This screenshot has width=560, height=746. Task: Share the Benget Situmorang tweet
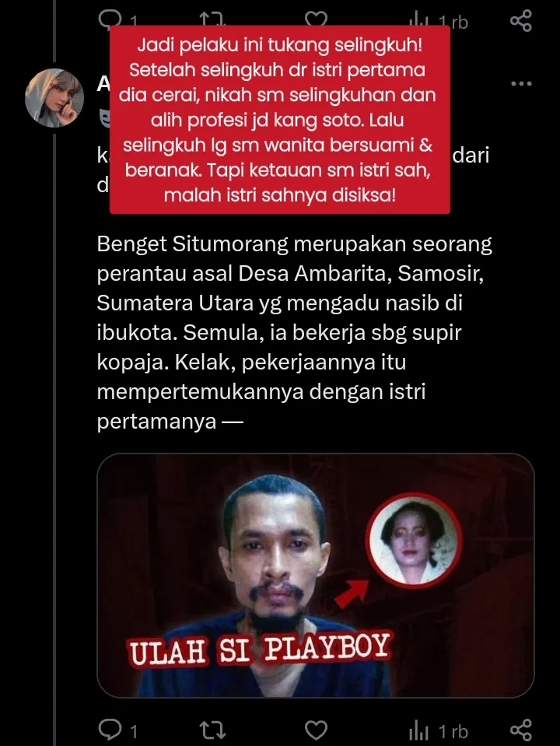click(521, 730)
